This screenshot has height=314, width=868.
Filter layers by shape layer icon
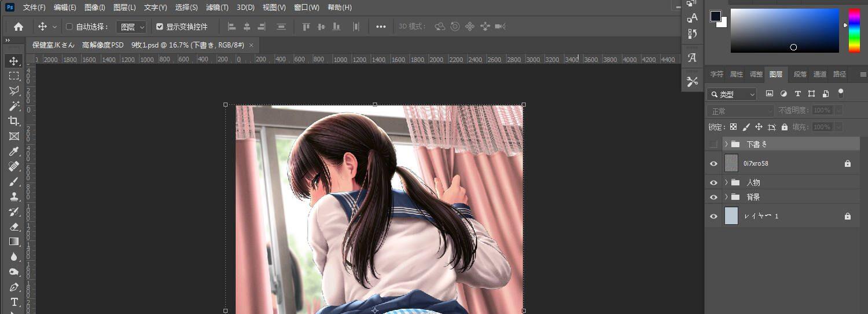(x=811, y=94)
